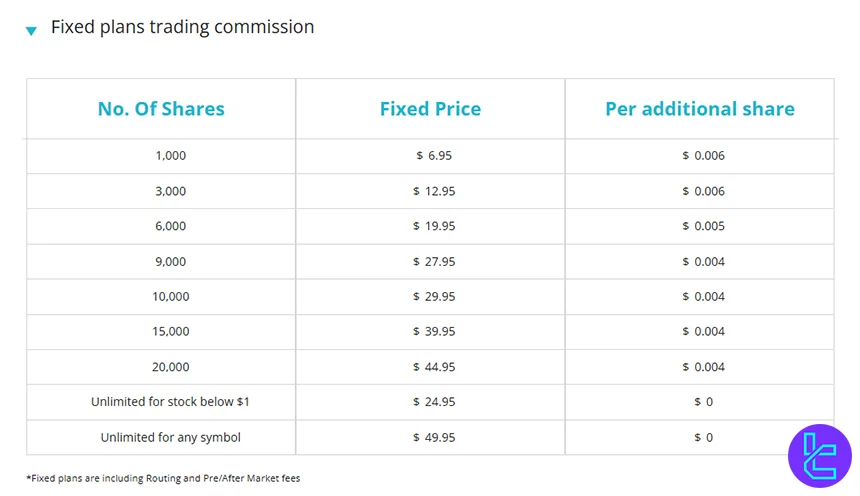Click the purple TC logo icon
This screenshot has height=496, width=860.
(x=819, y=455)
